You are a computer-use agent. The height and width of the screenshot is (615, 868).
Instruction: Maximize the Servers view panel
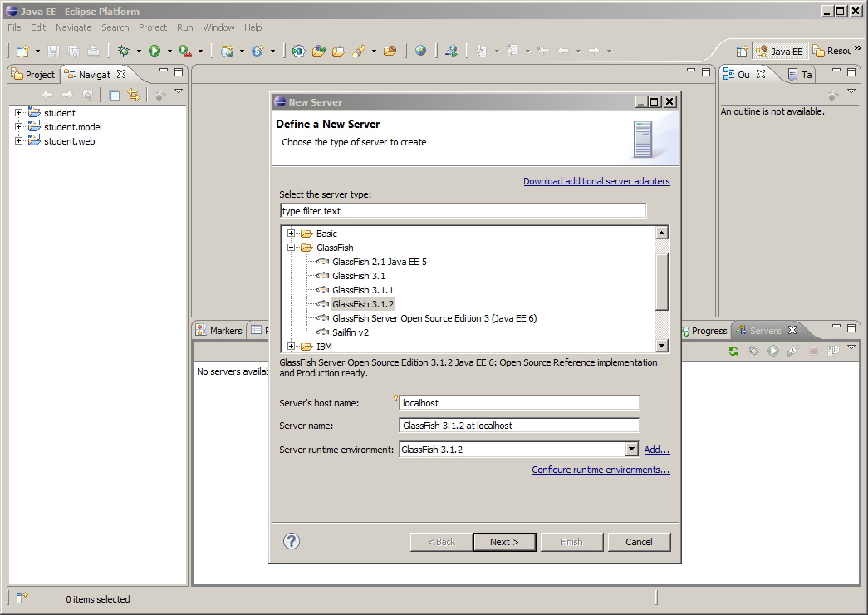pyautogui.click(x=851, y=328)
